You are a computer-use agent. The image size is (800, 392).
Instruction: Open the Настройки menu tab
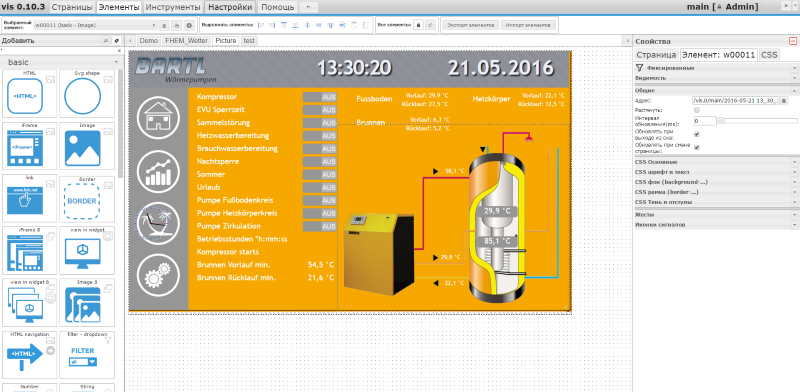230,7
